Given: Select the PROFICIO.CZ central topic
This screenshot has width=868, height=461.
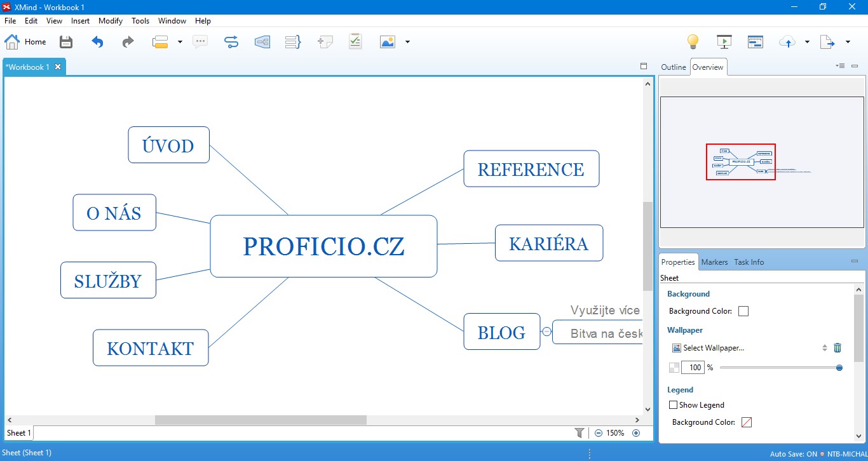Looking at the screenshot, I should tap(323, 246).
